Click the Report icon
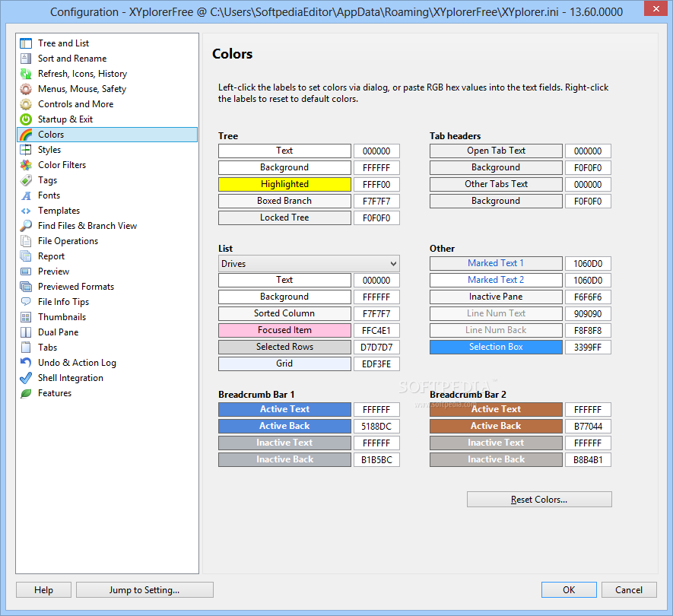673x616 pixels. coord(26,256)
